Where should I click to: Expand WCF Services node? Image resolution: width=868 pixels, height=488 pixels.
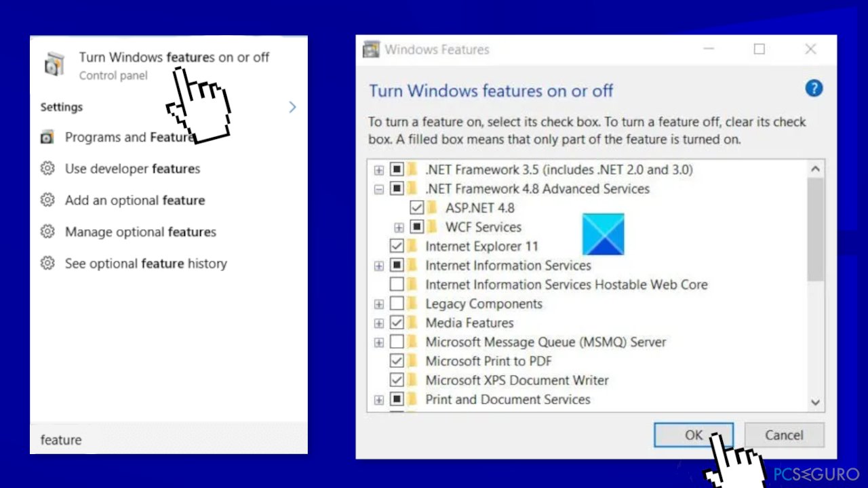(x=399, y=227)
